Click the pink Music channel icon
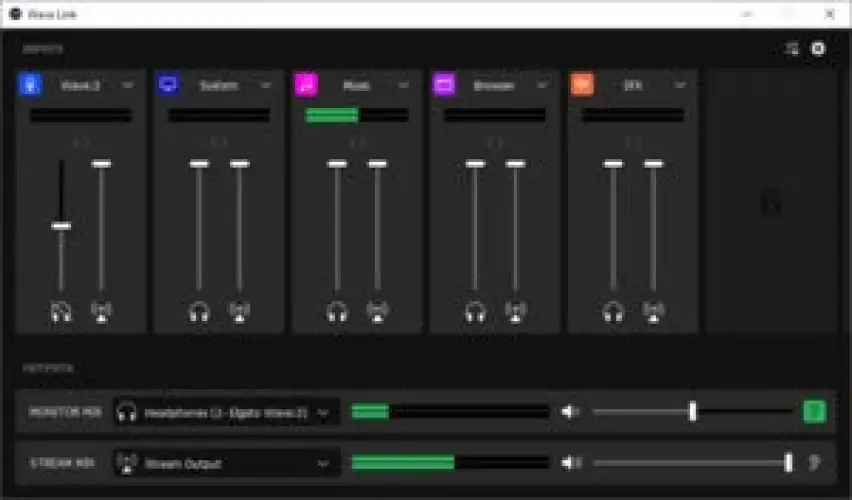Screen dimensions: 852x500 (306, 85)
